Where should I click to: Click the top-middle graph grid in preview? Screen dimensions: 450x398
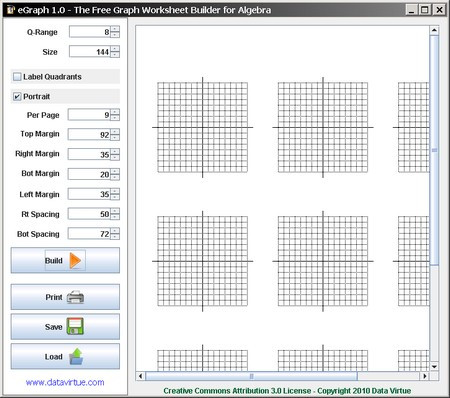[x=323, y=127]
